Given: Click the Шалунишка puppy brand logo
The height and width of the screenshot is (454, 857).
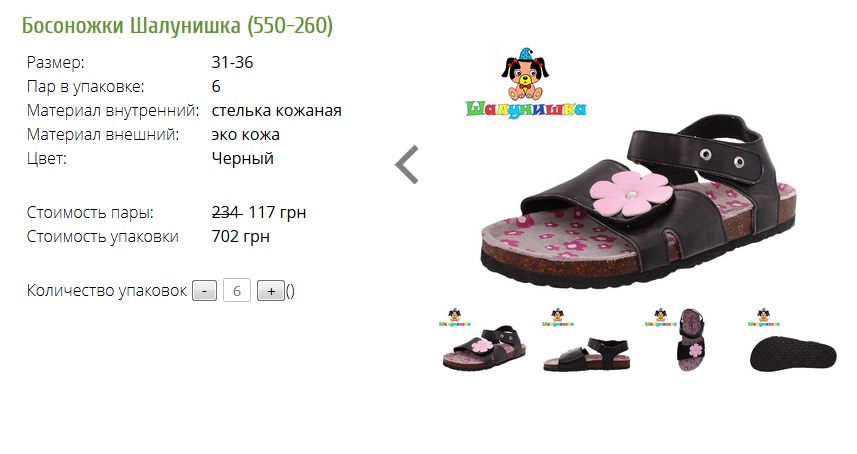Looking at the screenshot, I should coord(526,83).
